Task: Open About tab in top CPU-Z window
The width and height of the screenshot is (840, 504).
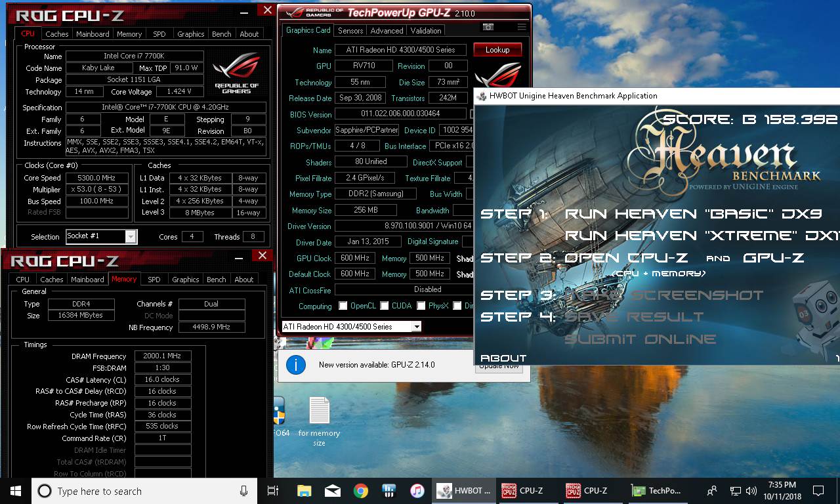Action: [249, 34]
